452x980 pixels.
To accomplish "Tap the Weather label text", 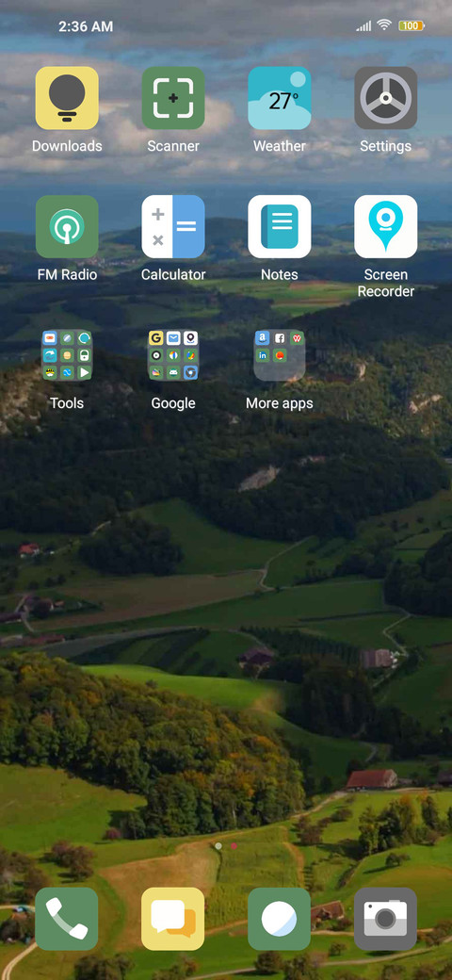I will pyautogui.click(x=279, y=146).
